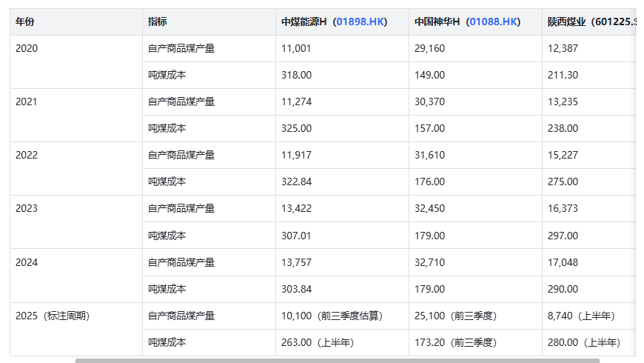
Task: Click the value 13,235
Action: click(x=563, y=101)
